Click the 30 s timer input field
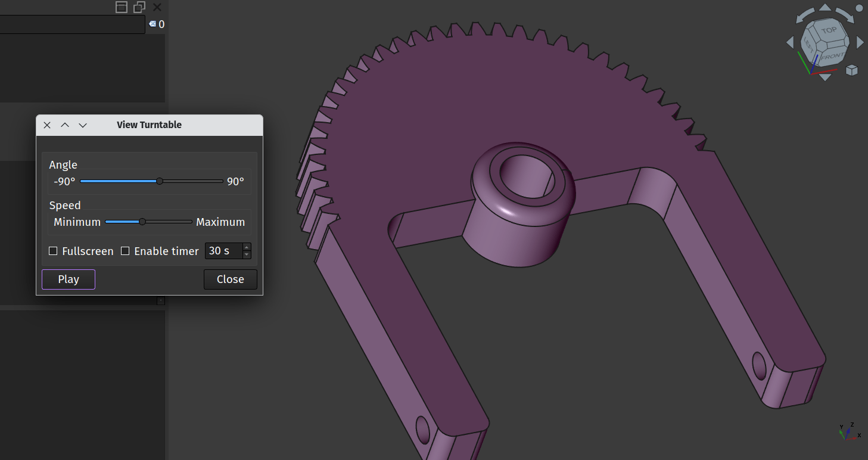Screen dimensions: 868x460 223,251
